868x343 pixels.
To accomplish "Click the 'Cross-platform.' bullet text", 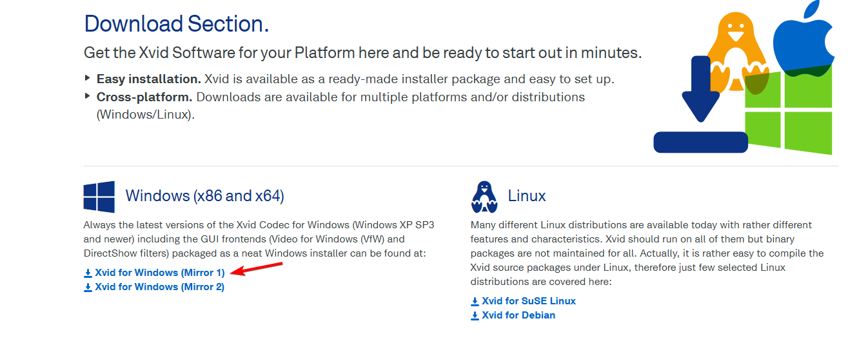I will pyautogui.click(x=144, y=97).
